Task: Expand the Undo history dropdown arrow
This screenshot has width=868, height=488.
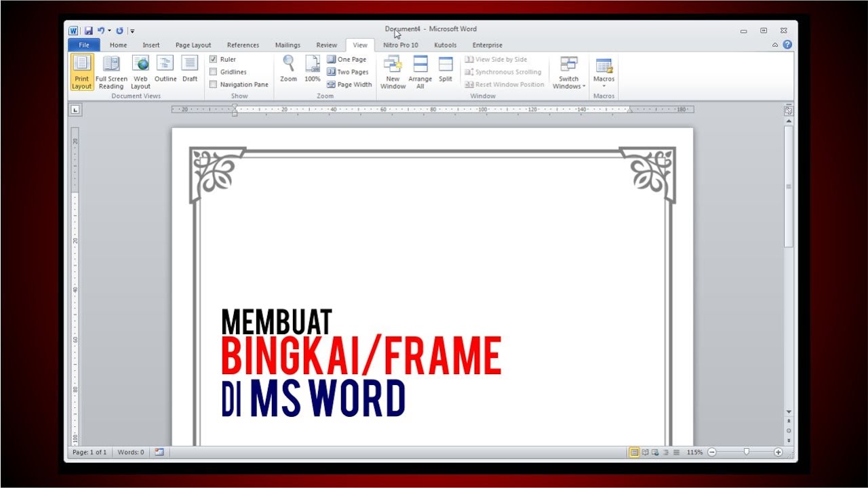Action: click(109, 30)
